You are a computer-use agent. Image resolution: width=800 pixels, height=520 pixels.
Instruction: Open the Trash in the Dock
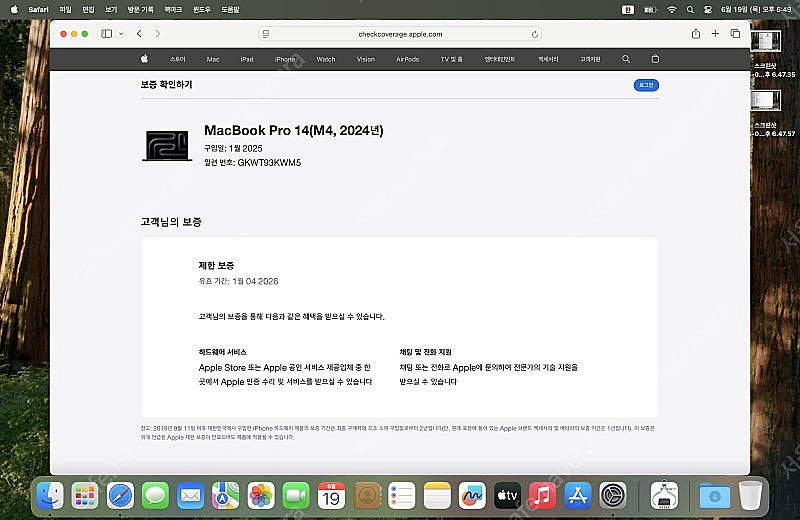(x=750, y=496)
